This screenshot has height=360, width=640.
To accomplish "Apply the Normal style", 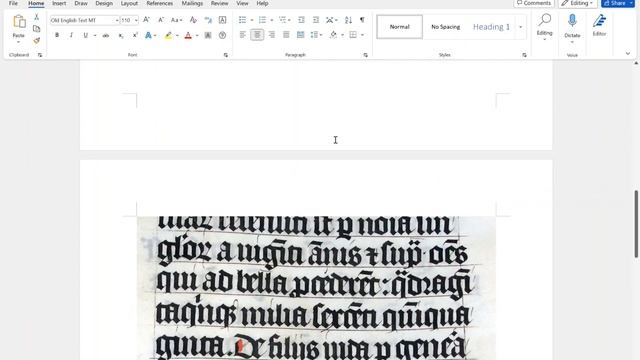I will pyautogui.click(x=400, y=27).
